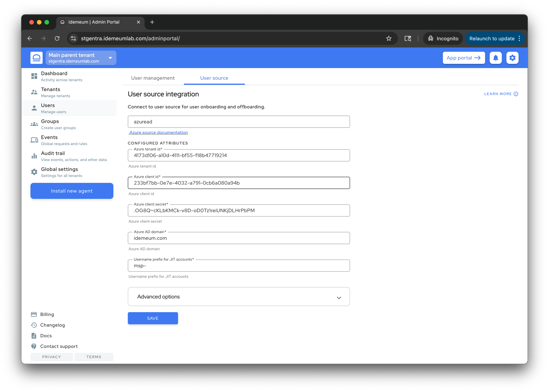Open notifications bell icon
The image size is (549, 392).
pyautogui.click(x=495, y=58)
